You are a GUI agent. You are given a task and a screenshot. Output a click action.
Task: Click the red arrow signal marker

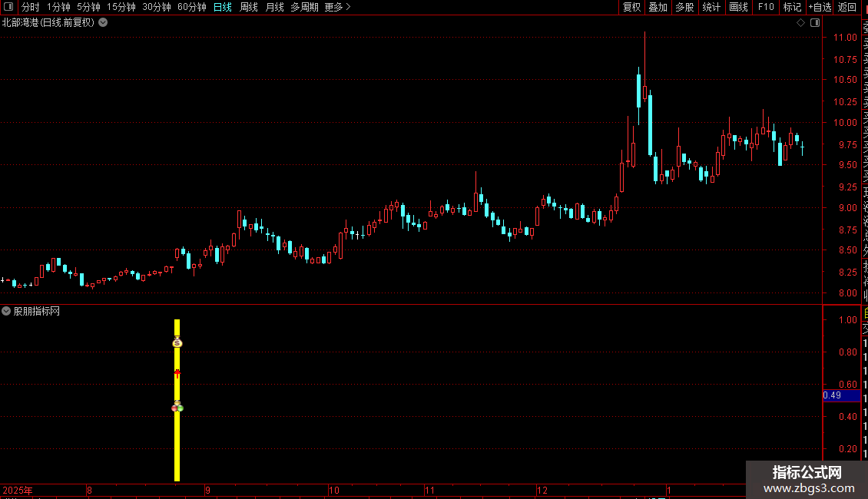tap(177, 374)
